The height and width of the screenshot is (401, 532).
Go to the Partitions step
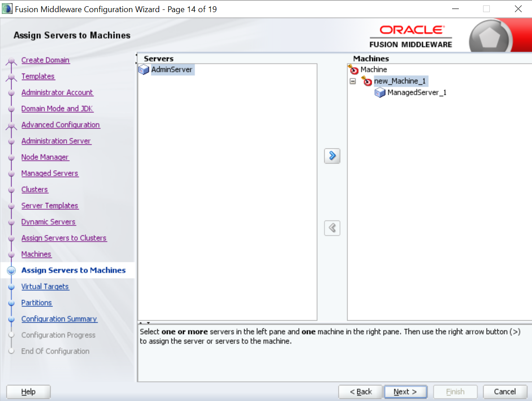37,303
